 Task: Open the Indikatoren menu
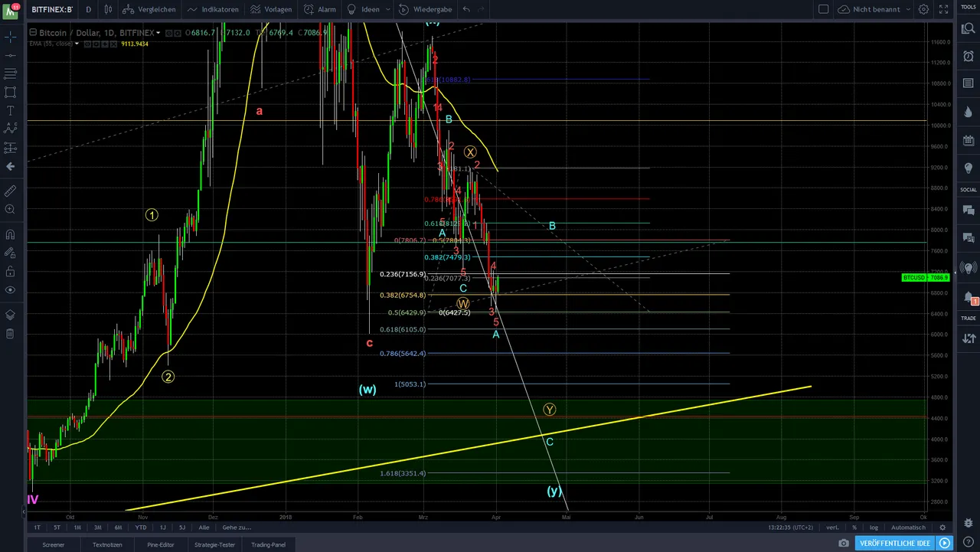(214, 9)
